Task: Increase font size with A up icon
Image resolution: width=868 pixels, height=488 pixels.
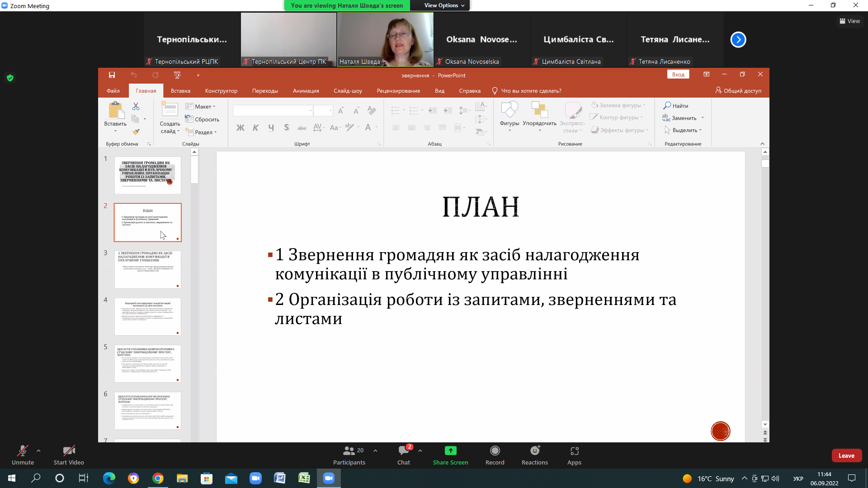Action: [341, 111]
